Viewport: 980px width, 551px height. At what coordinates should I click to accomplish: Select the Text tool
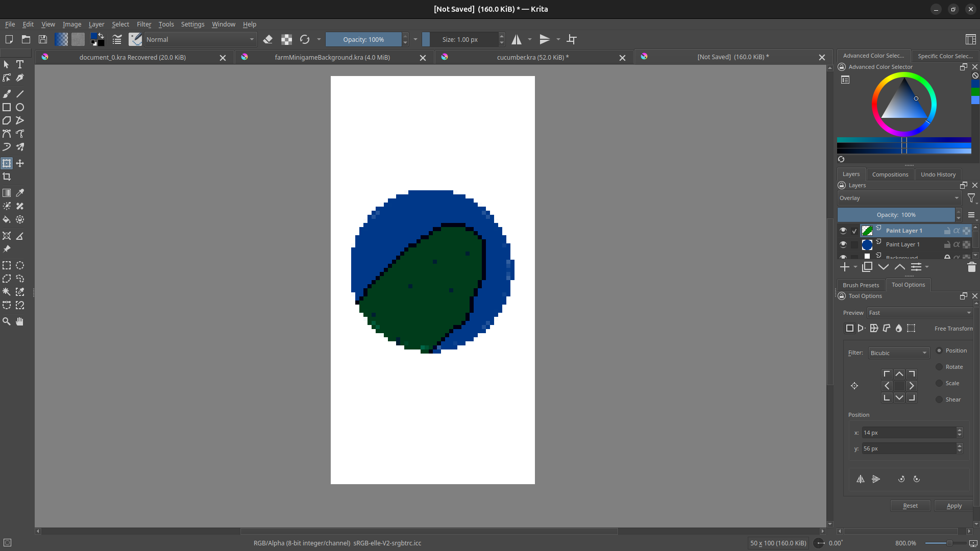pos(20,64)
